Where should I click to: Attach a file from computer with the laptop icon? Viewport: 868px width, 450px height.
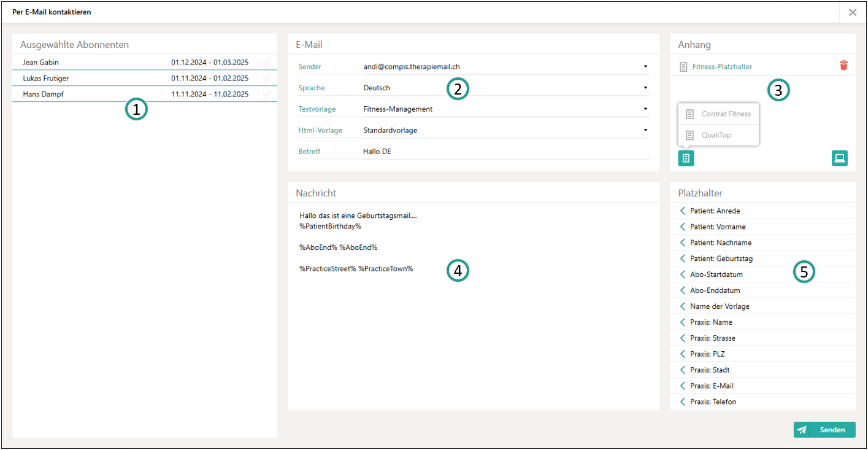[840, 158]
